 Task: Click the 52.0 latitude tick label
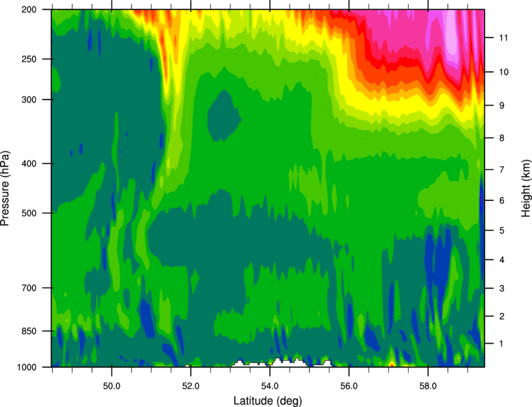(x=191, y=386)
